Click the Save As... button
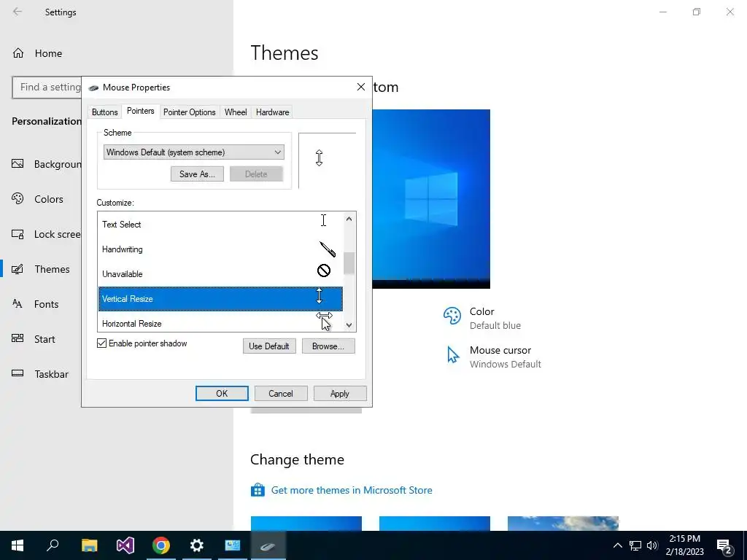747x560 pixels. 197,174
